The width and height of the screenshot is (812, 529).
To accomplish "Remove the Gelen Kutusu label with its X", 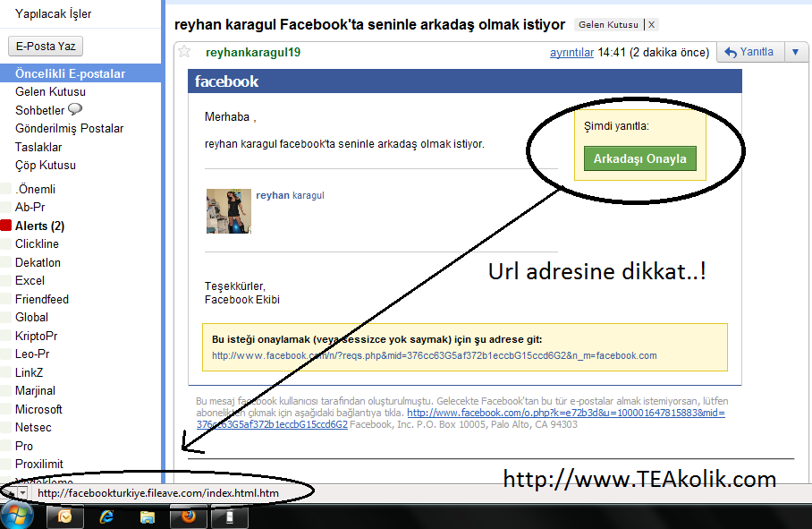I will pos(651,24).
